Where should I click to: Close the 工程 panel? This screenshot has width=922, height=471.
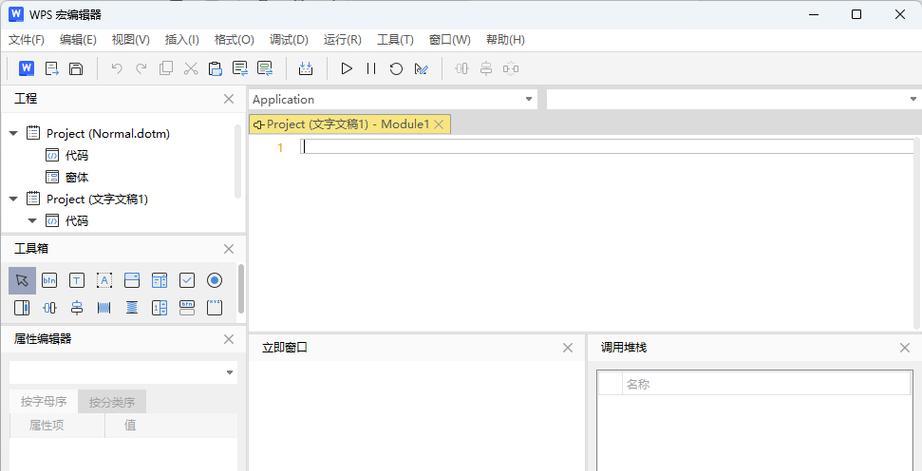click(229, 99)
